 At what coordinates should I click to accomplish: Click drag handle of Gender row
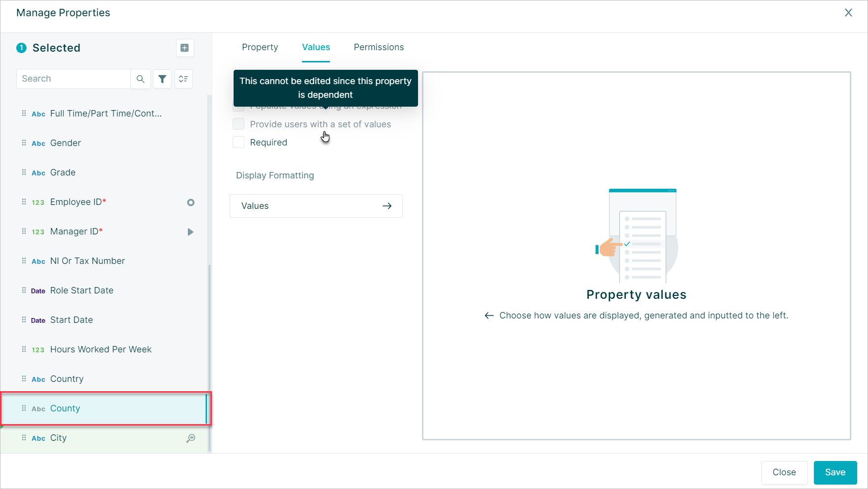point(24,143)
